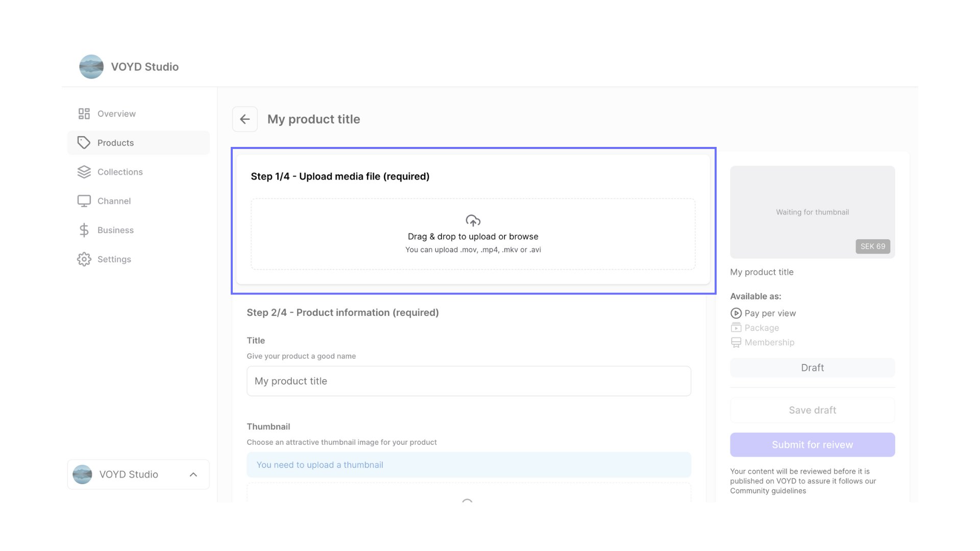Click the Pay per view play icon
This screenshot has width=980, height=551.
coord(736,313)
